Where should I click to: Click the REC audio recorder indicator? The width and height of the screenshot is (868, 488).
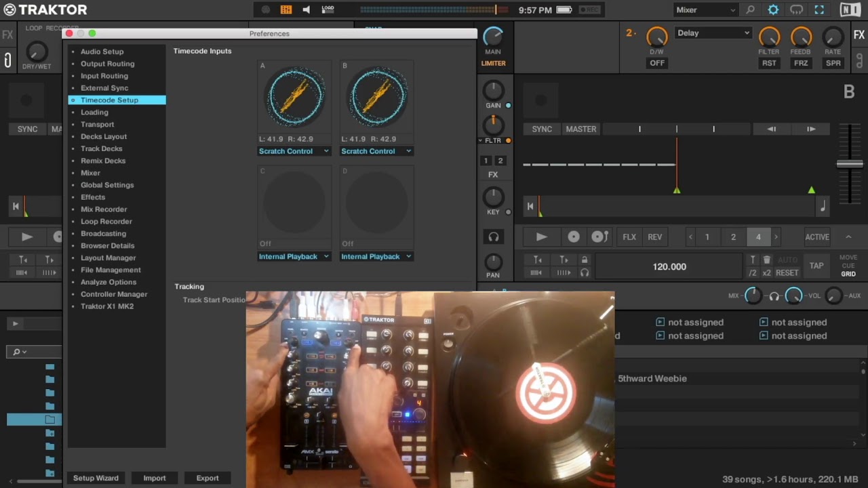coord(589,10)
